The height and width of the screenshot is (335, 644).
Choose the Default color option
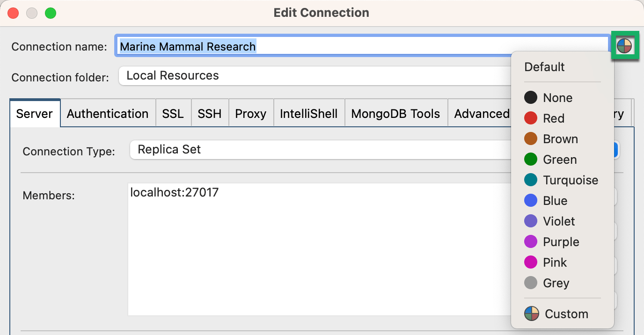[x=544, y=66]
